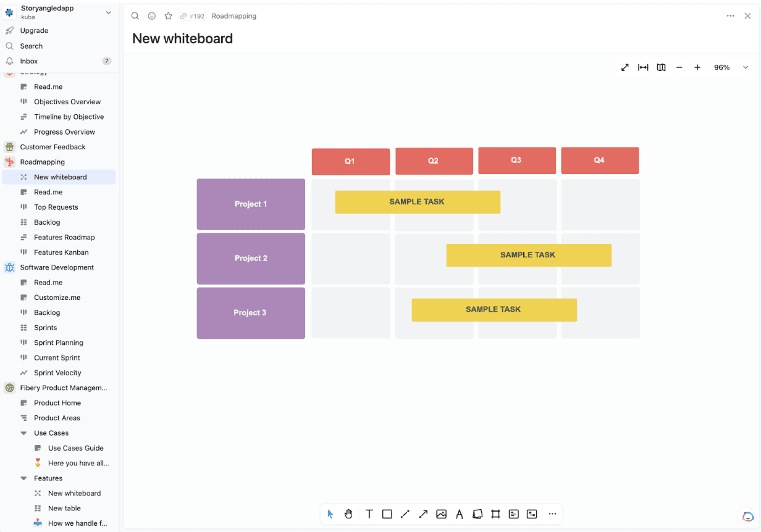
Task: Click the zoom in plus button
Action: (697, 67)
